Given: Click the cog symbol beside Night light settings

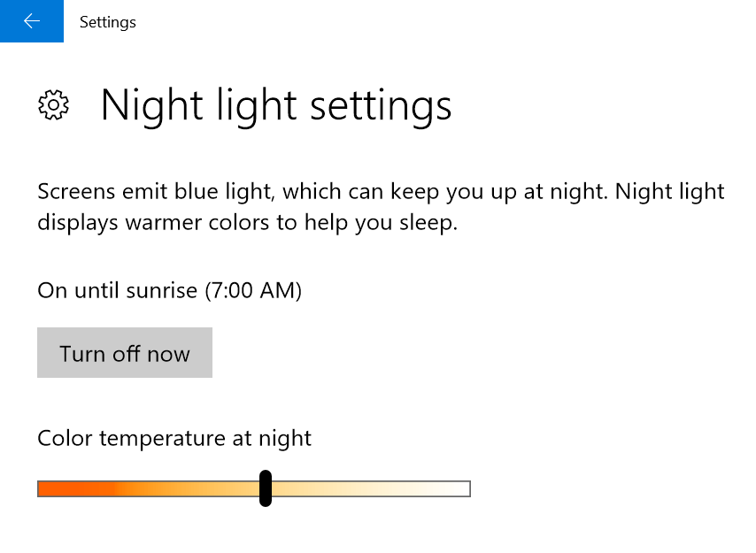Looking at the screenshot, I should pyautogui.click(x=54, y=104).
